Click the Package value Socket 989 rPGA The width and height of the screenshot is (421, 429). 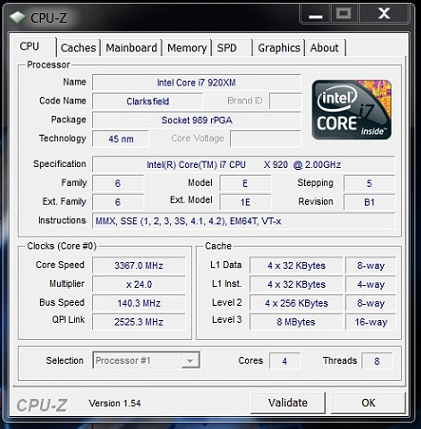[x=196, y=120]
